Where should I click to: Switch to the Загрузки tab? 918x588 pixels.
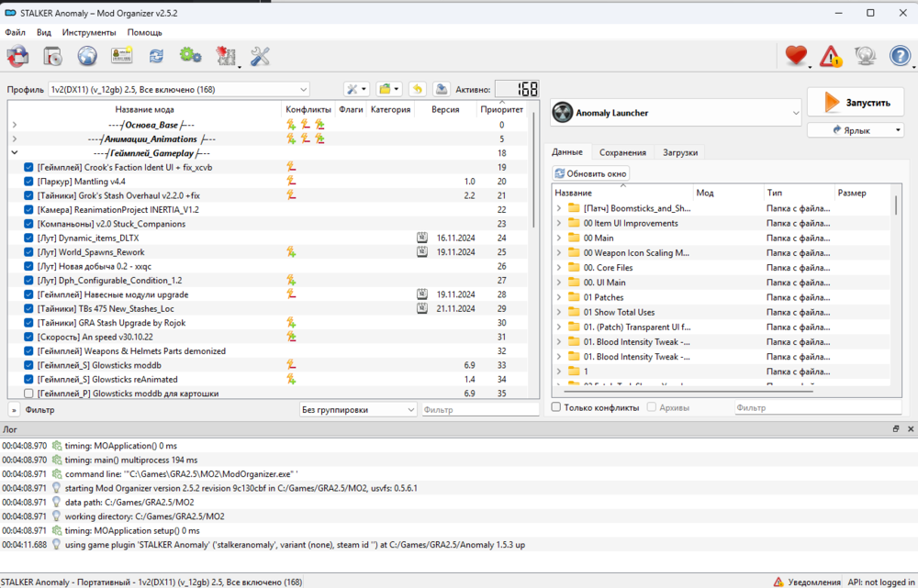[679, 152]
